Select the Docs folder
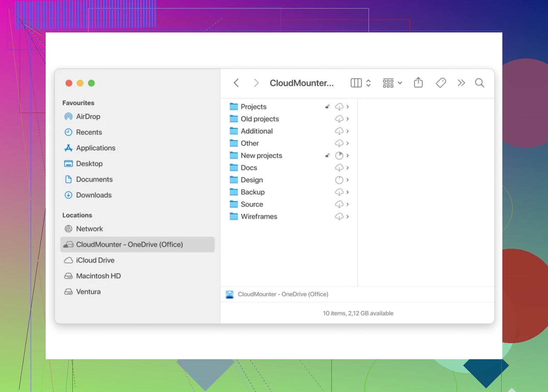The image size is (548, 392). [289, 167]
